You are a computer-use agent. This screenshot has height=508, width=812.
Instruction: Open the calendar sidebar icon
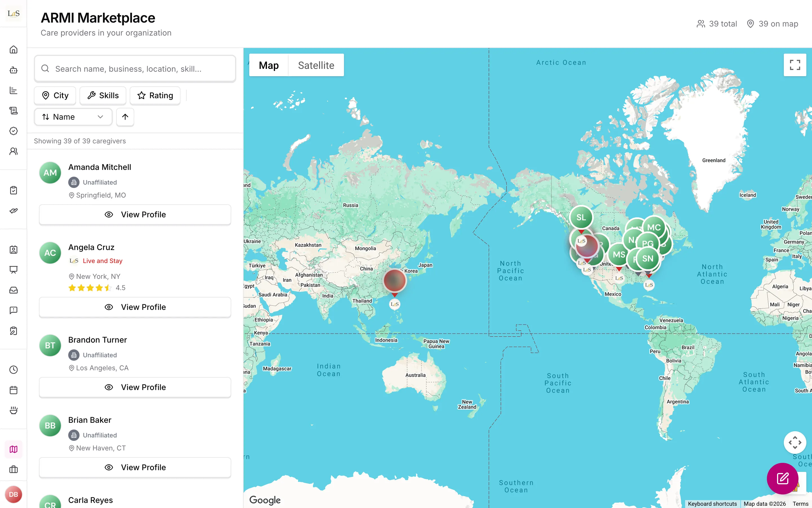[x=14, y=390]
